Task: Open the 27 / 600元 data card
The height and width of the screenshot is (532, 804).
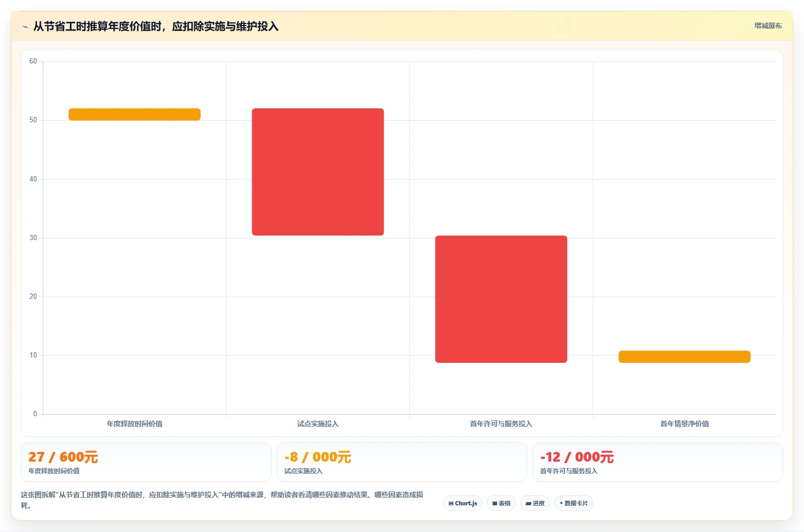Action: click(146, 462)
